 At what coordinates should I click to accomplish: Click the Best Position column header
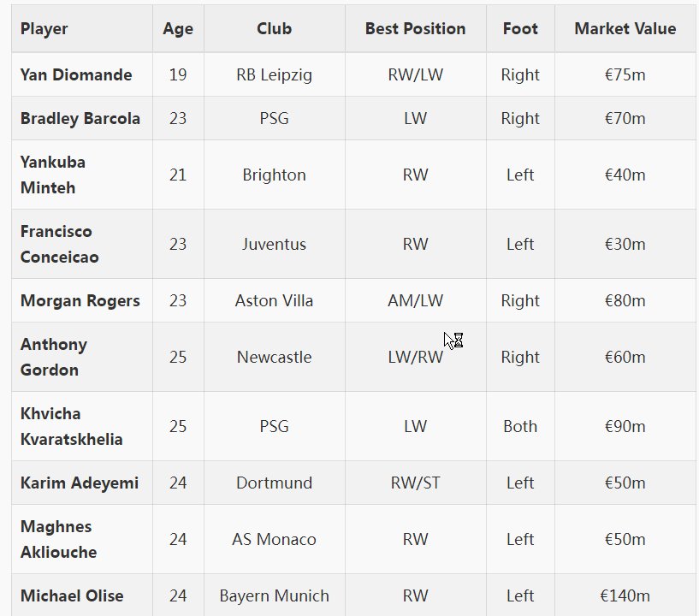pos(415,28)
